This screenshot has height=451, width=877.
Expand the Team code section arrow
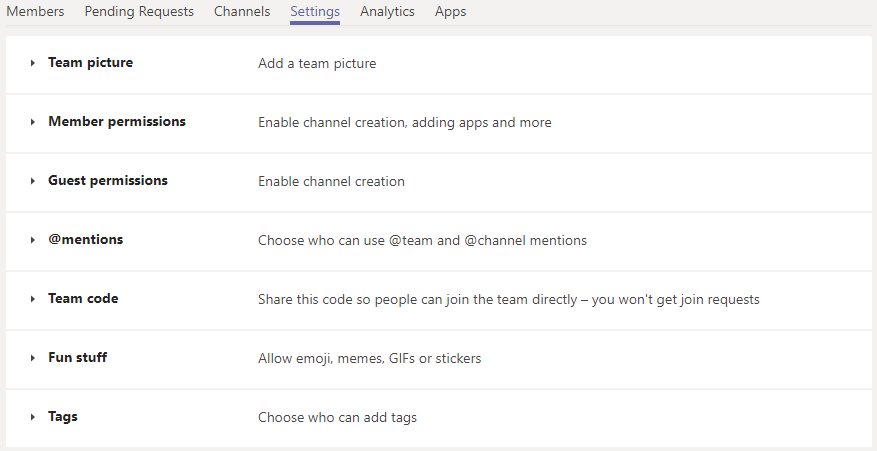coord(33,299)
